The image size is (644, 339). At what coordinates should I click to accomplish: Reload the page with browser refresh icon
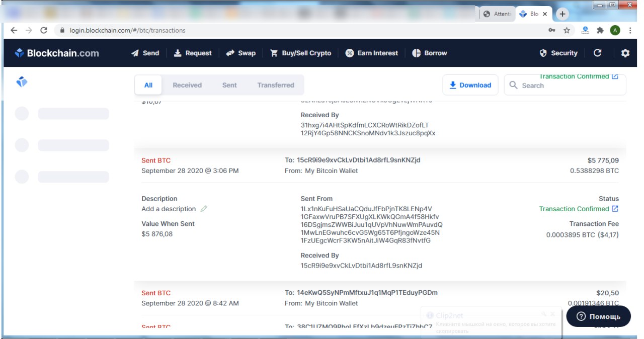pyautogui.click(x=44, y=30)
